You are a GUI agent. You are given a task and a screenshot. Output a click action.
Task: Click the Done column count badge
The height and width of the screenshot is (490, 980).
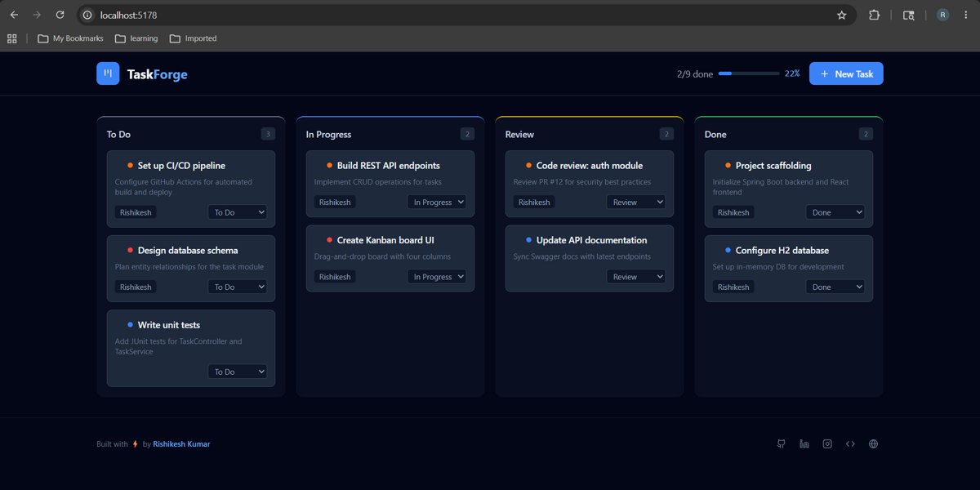866,134
